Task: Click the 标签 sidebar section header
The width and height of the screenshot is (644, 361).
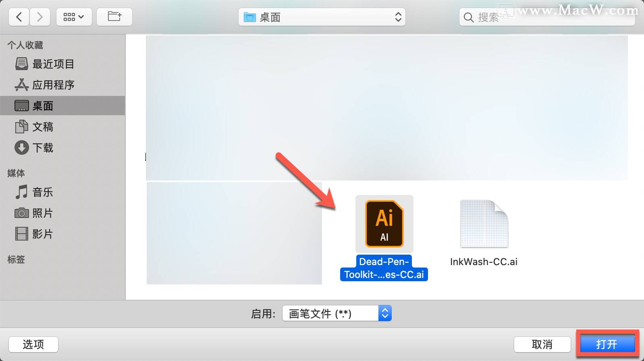Action: tap(16, 259)
